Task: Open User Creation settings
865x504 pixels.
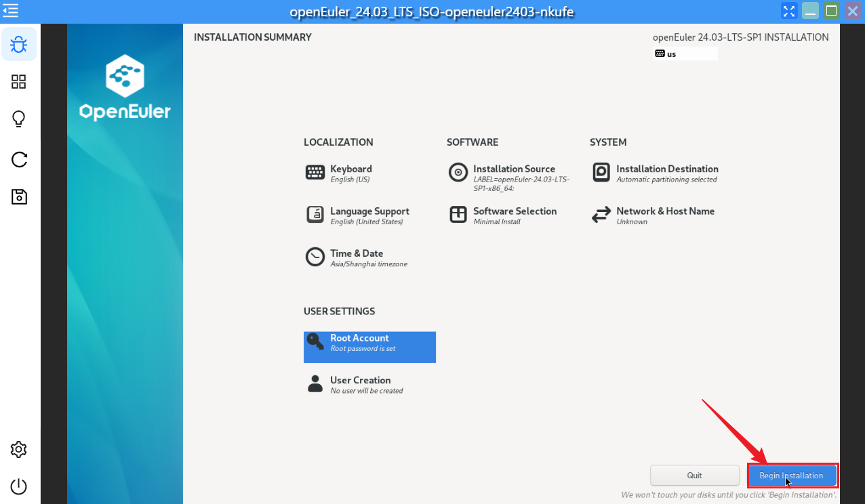Action: (x=369, y=384)
